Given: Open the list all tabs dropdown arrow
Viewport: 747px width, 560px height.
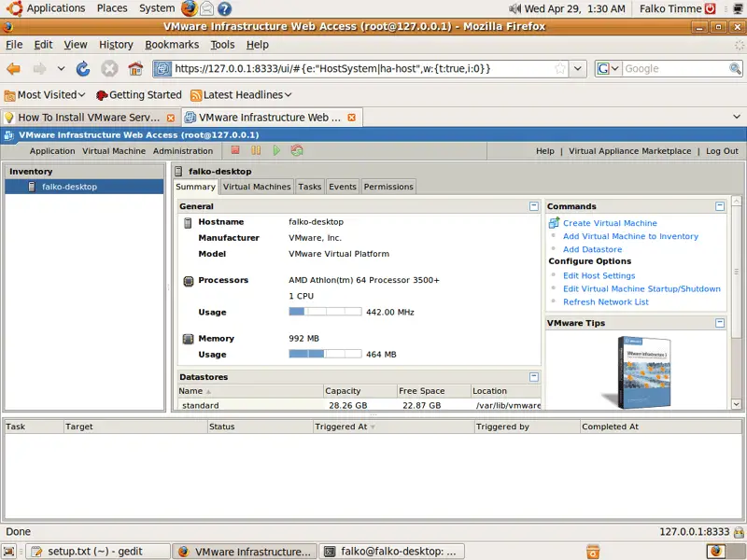Looking at the screenshot, I should 737,117.
